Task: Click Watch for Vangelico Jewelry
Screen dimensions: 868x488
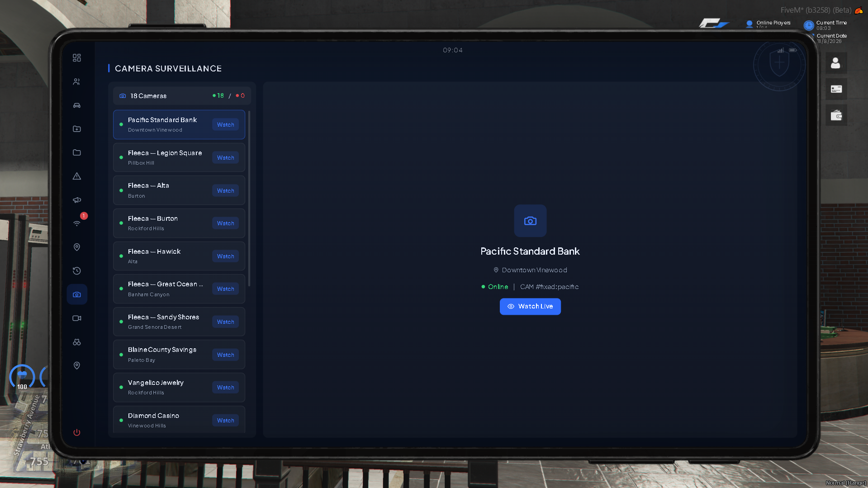Action: pos(225,388)
